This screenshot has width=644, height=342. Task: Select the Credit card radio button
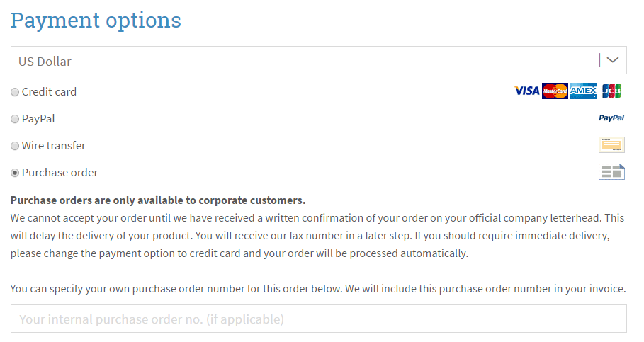(x=15, y=92)
